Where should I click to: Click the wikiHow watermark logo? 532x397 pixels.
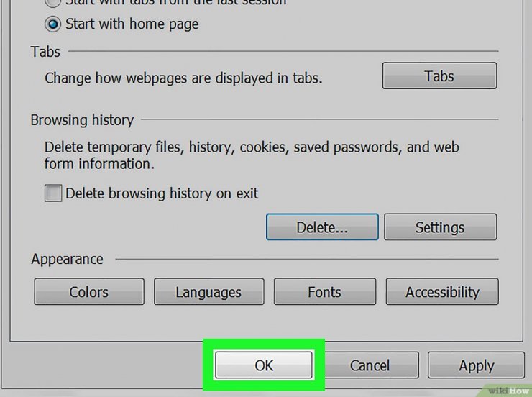click(508, 391)
